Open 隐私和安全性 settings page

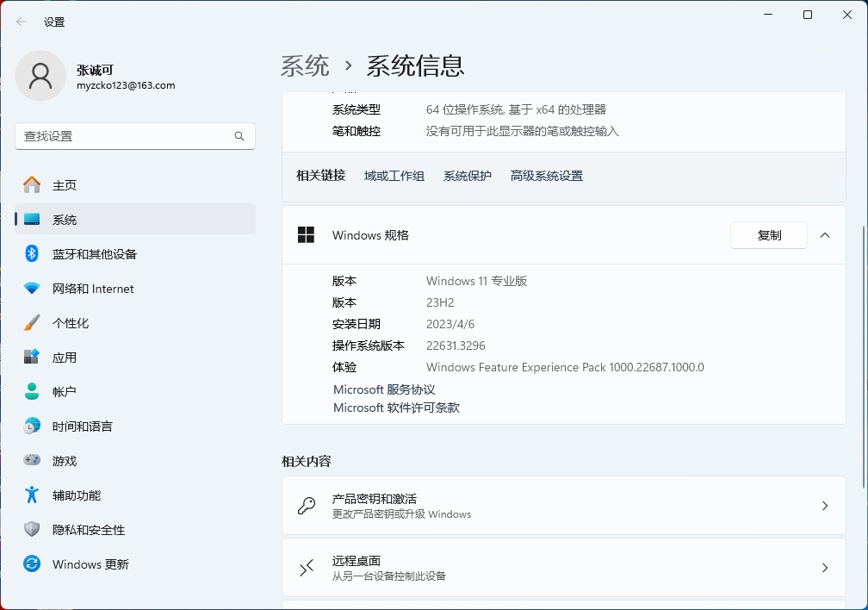[135, 530]
